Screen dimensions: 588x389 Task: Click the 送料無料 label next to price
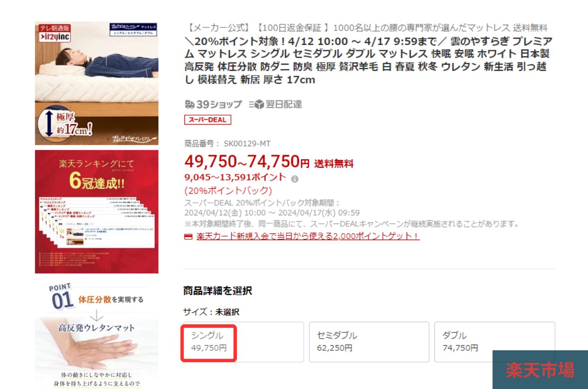(334, 164)
